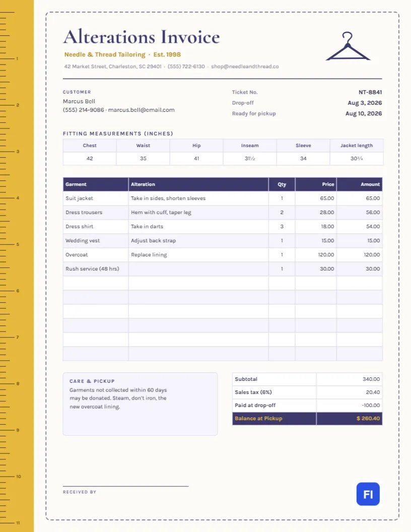Click the shop phone (555) 722-6130
Image resolution: width=411 pixels, height=532 pixels.
(x=186, y=66)
